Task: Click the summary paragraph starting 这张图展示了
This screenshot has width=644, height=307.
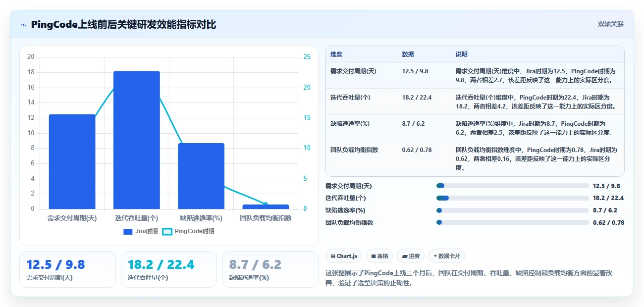Action: (469, 278)
